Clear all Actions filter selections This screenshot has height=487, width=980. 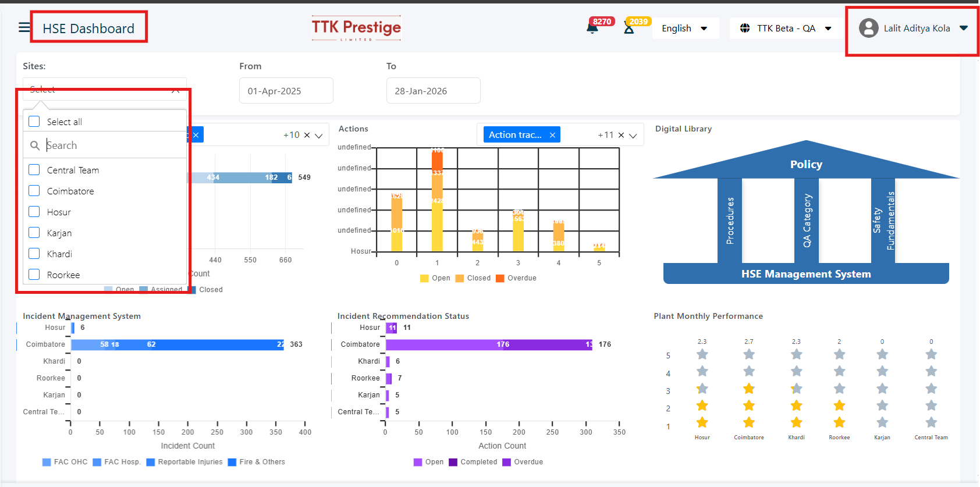[x=621, y=135]
